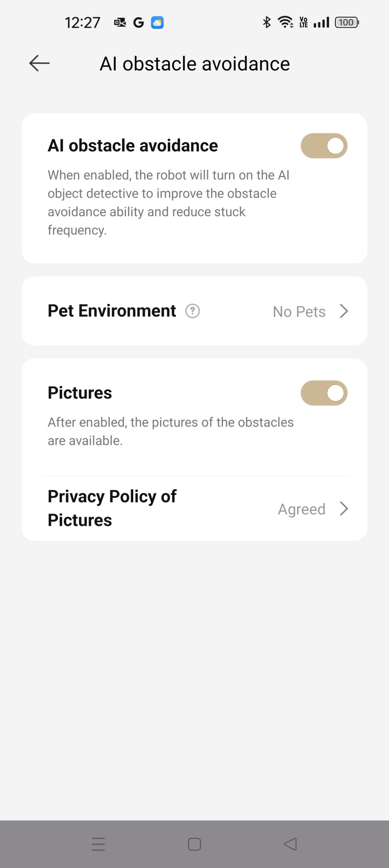The width and height of the screenshot is (389, 868).
Task: Tap the Bluetooth status icon
Action: click(x=267, y=22)
